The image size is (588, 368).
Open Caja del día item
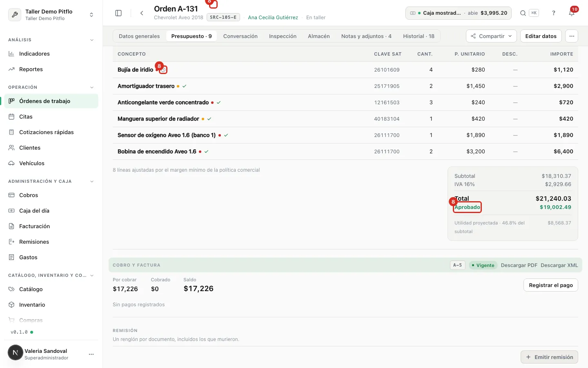51,211
